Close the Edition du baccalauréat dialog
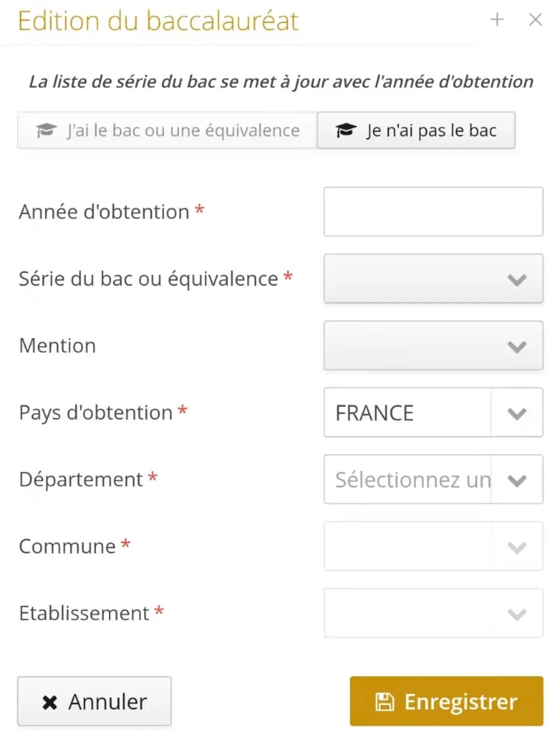560x741 pixels. pos(535,20)
